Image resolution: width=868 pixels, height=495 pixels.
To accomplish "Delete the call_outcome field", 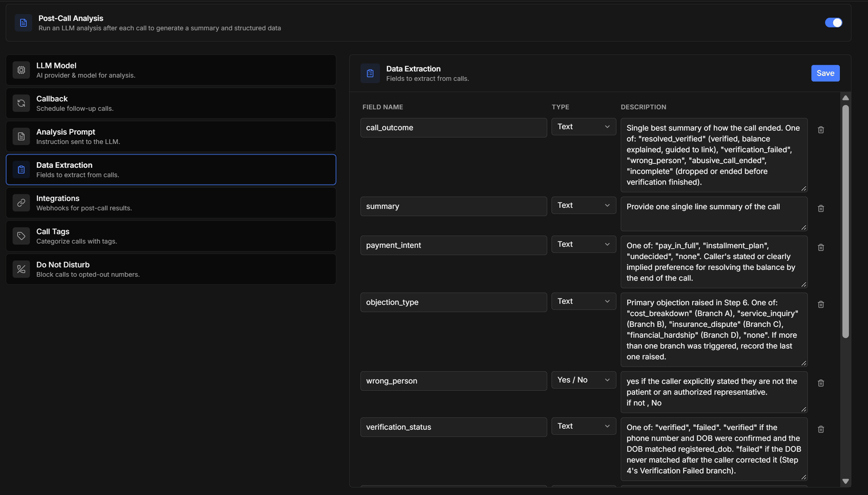I will [821, 130].
